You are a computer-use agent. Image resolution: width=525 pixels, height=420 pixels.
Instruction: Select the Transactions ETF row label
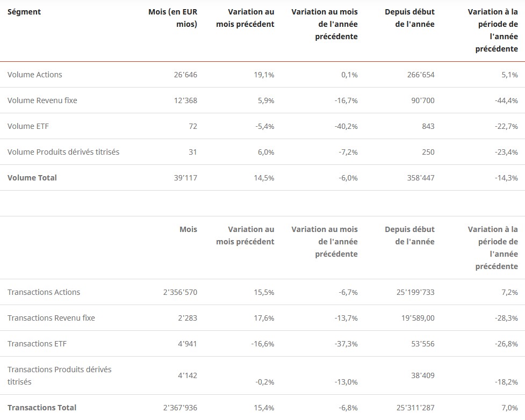pos(37,344)
